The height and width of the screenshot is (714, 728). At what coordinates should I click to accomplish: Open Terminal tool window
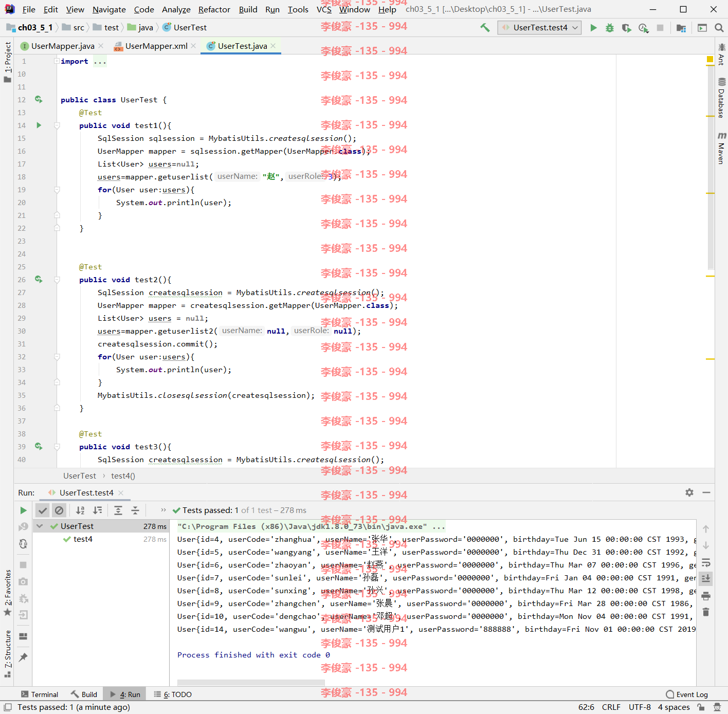click(40, 694)
